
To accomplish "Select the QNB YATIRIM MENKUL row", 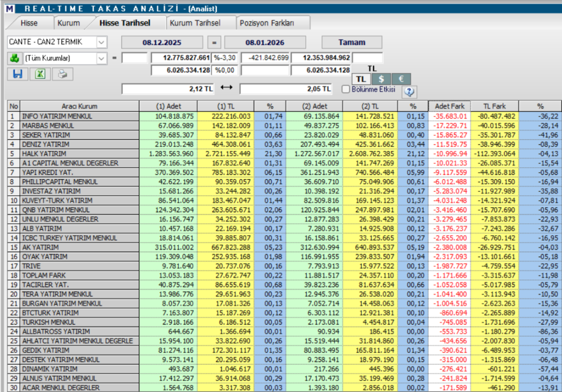I will [285, 210].
